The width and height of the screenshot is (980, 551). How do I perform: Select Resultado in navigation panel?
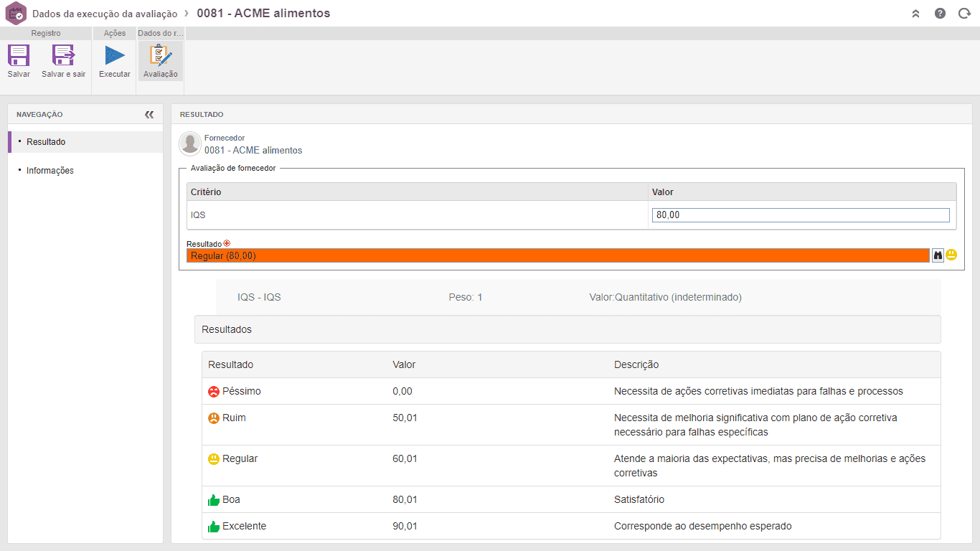[85, 142]
